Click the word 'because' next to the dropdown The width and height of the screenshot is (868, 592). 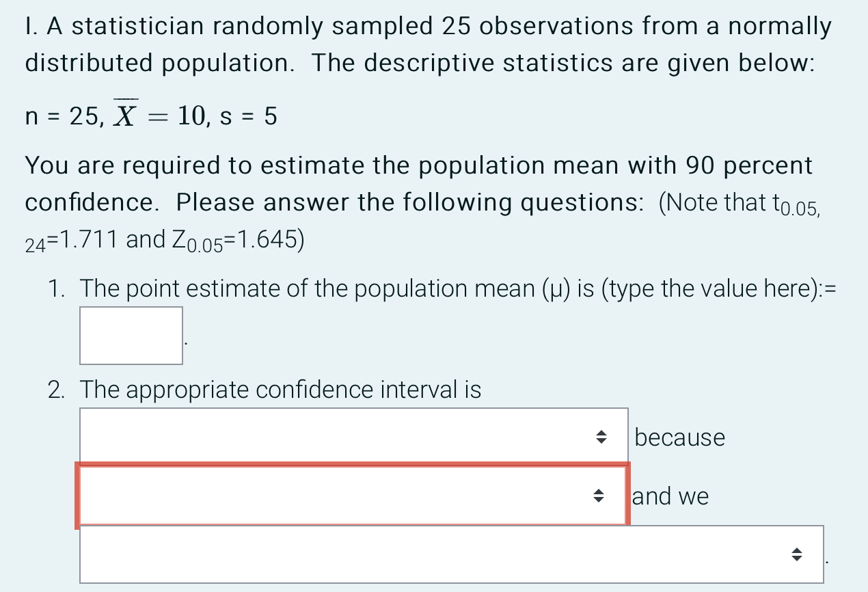point(679,437)
